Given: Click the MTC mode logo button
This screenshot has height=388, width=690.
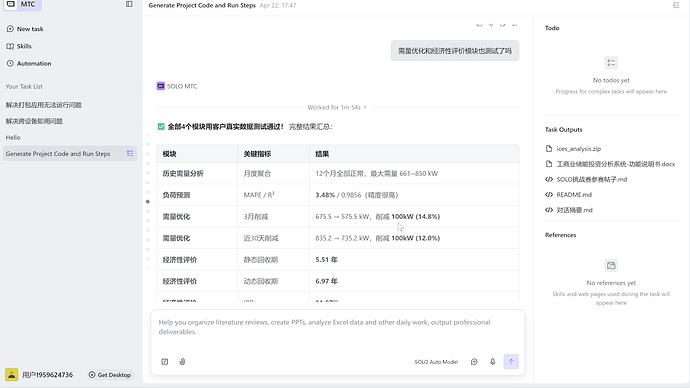Looking at the screenshot, I should (x=22, y=4).
